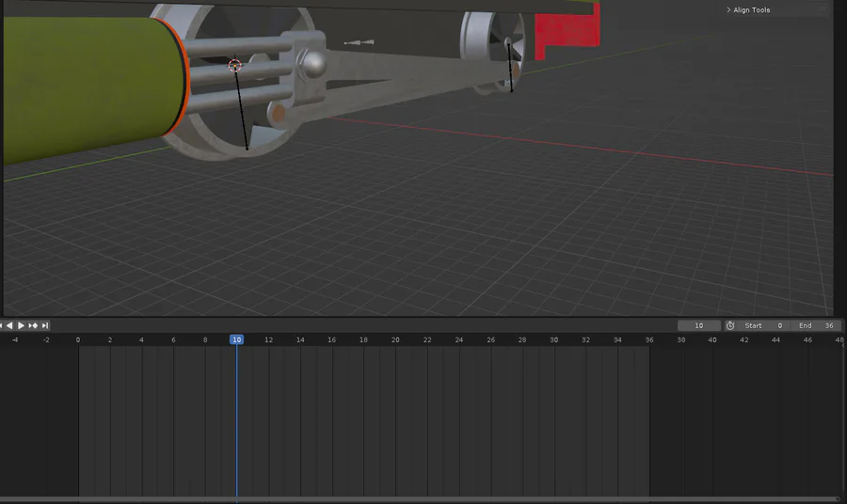Jump to the next keyframe
The width and height of the screenshot is (847, 504).
(x=33, y=325)
